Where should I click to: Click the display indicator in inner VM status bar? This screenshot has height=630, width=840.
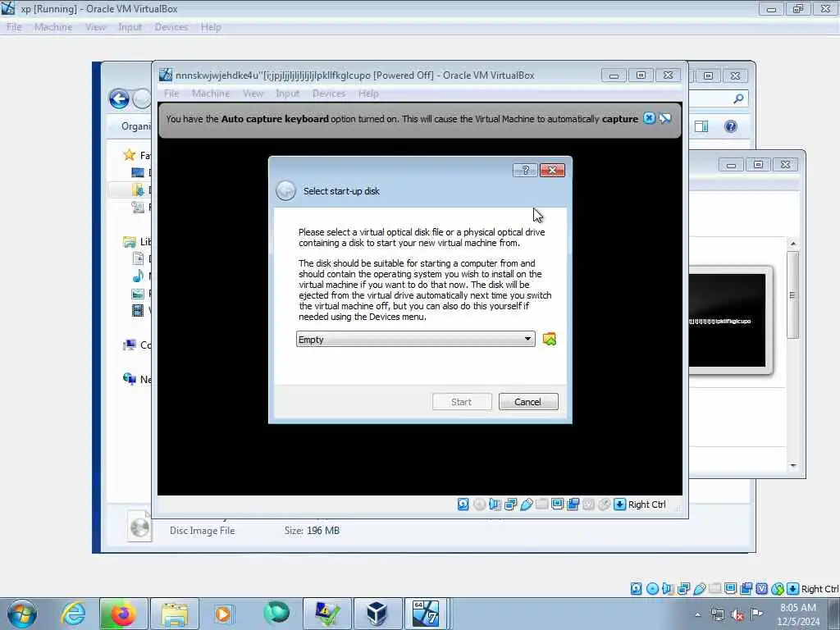[x=557, y=504]
